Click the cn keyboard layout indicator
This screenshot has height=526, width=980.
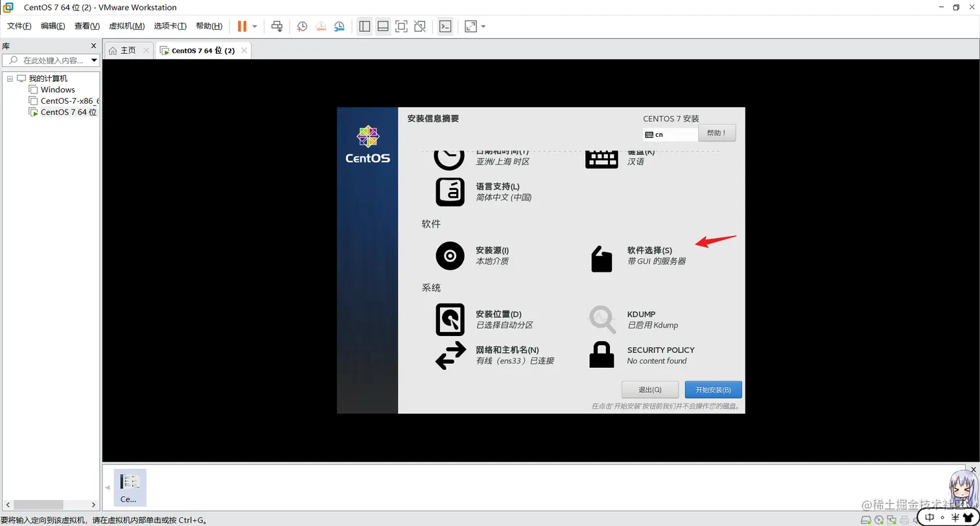pyautogui.click(x=670, y=135)
